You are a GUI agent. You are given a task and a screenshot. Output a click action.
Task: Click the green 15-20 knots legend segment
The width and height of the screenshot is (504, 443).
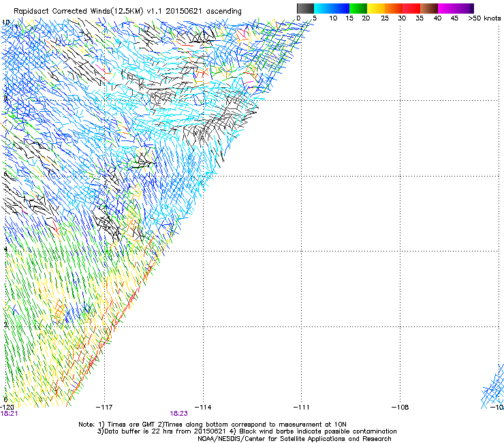pyautogui.click(x=358, y=8)
